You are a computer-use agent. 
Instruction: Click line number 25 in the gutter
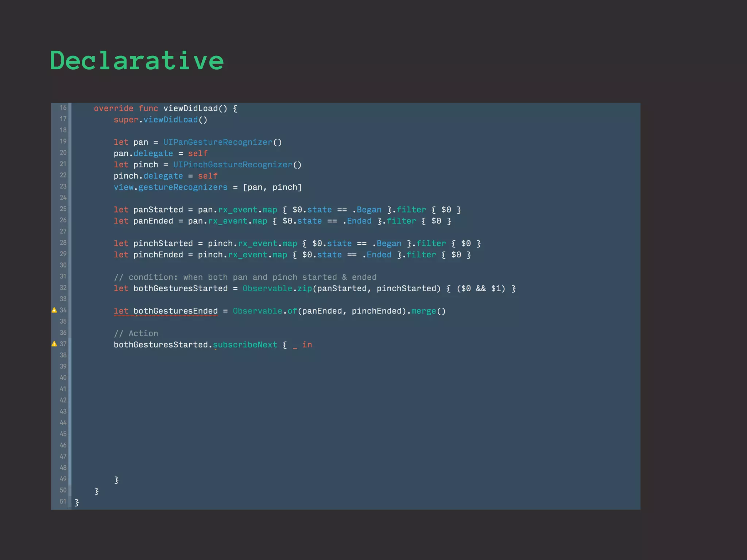pyautogui.click(x=63, y=209)
